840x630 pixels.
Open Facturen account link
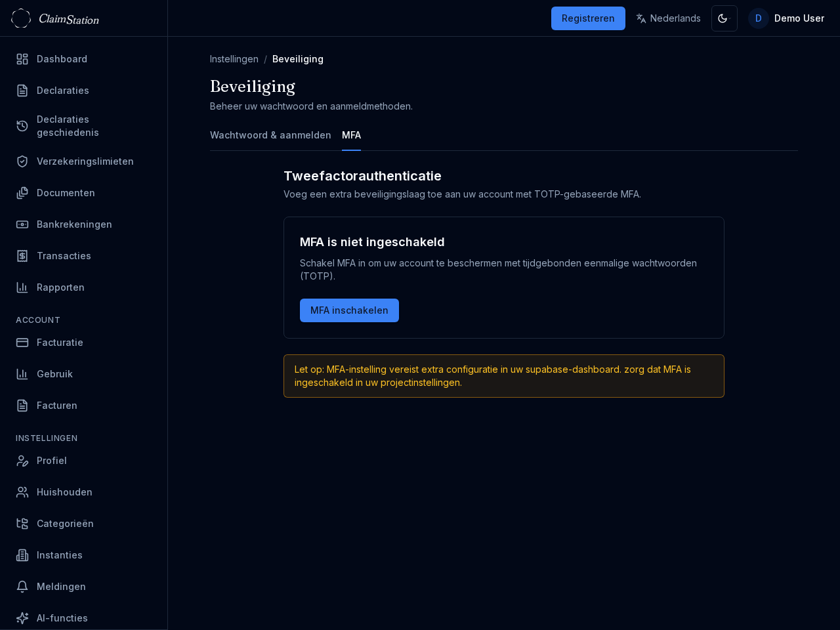[83, 406]
